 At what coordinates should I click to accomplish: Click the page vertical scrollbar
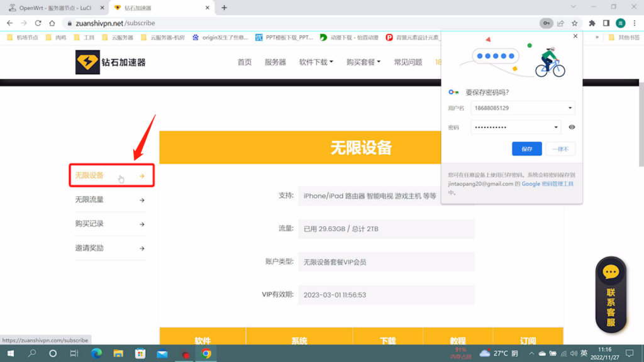click(641, 124)
